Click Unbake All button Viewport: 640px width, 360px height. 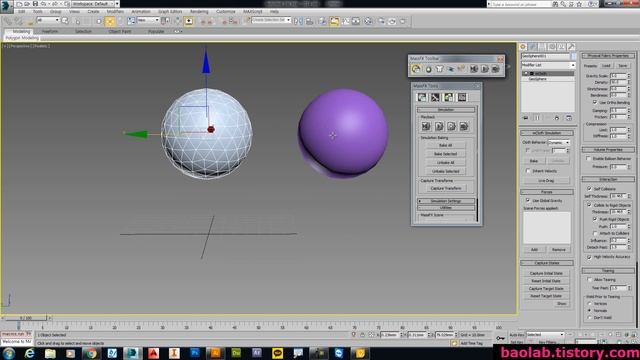pos(445,162)
